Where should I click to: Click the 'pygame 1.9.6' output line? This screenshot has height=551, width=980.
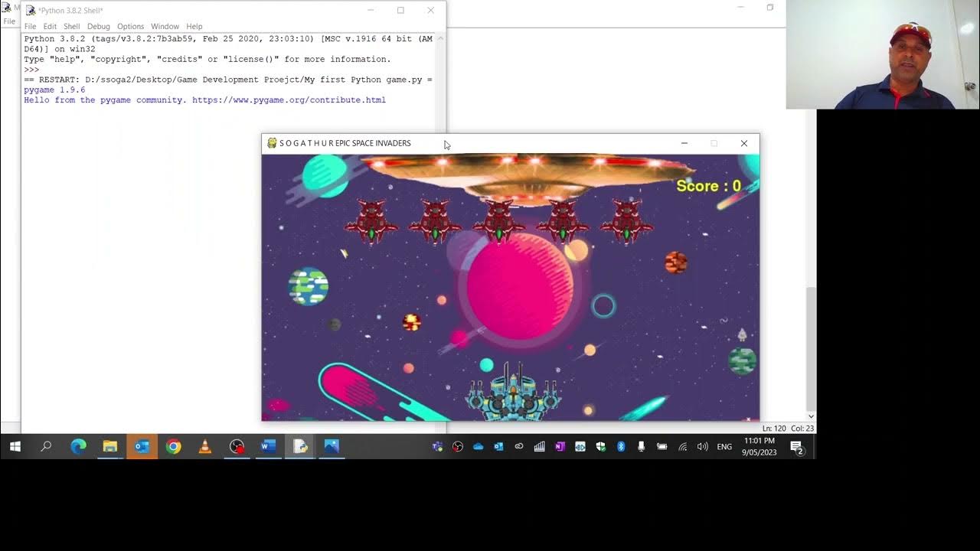click(54, 90)
